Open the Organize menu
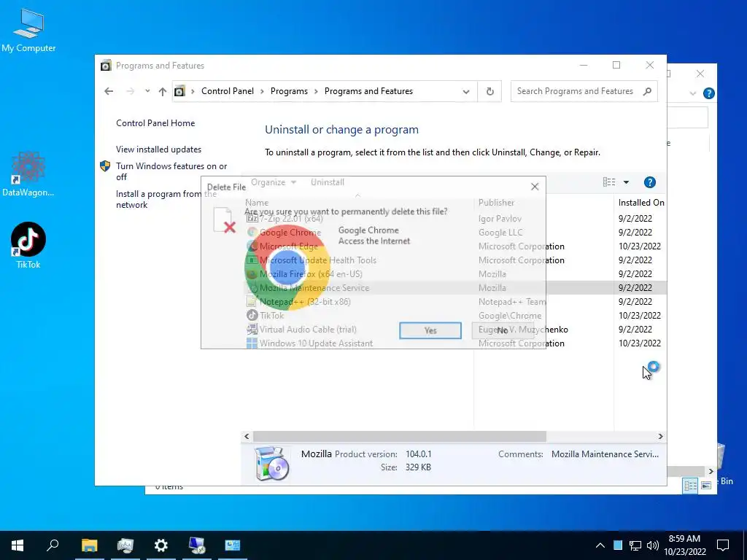 click(x=274, y=182)
